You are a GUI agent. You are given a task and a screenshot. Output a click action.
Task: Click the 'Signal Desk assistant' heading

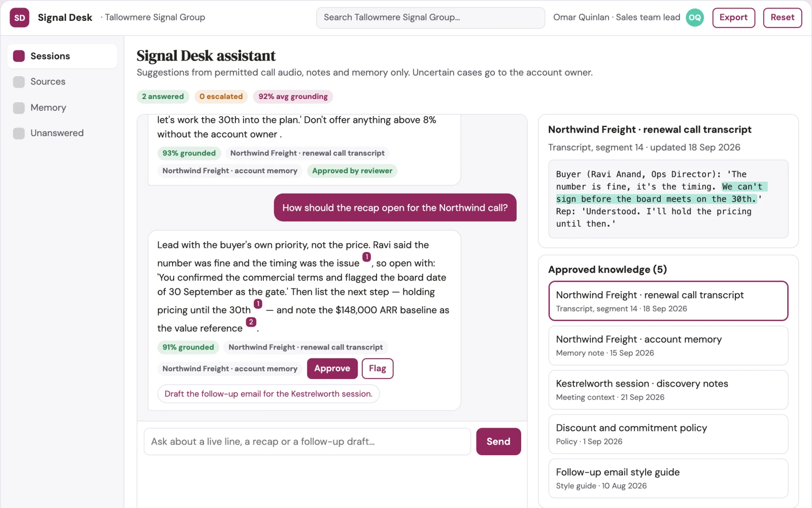pos(206,55)
